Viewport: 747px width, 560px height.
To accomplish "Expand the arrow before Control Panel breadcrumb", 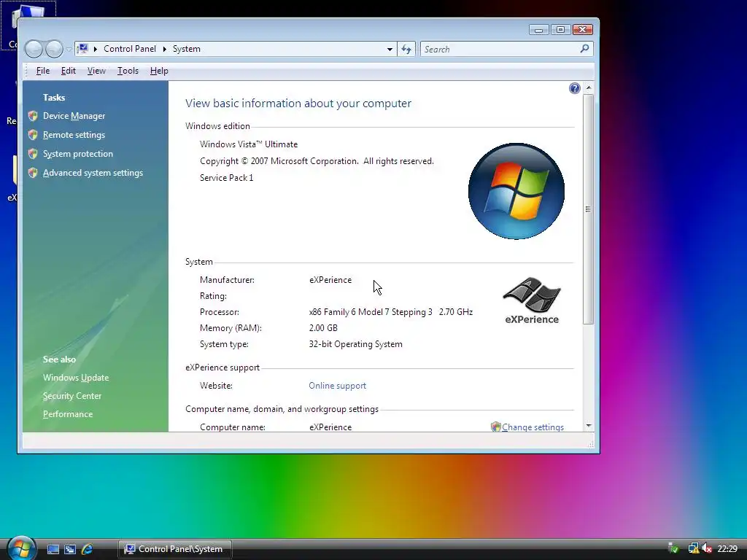I will [x=96, y=49].
